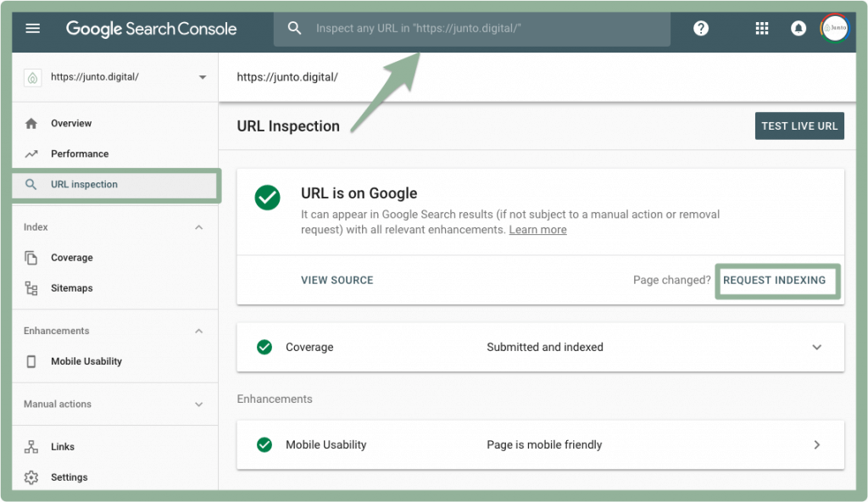Open the hamburger main menu
The image size is (868, 502).
(x=33, y=28)
